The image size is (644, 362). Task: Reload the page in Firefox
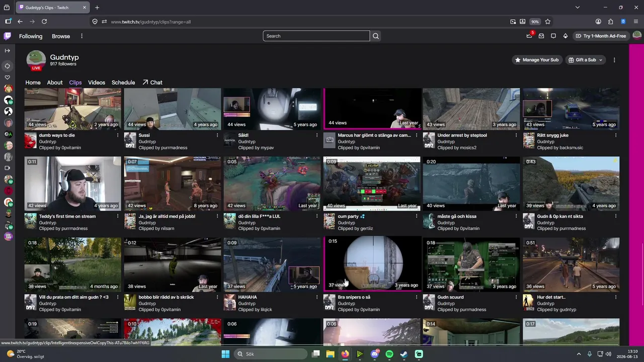[44, 22]
